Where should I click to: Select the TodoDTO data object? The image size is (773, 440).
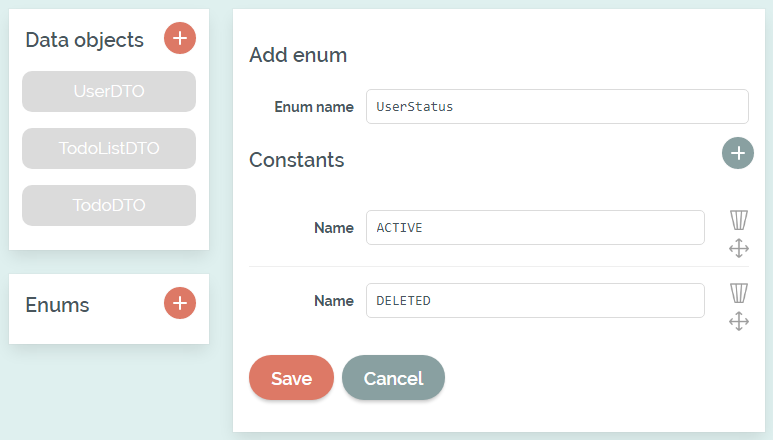pyautogui.click(x=109, y=205)
